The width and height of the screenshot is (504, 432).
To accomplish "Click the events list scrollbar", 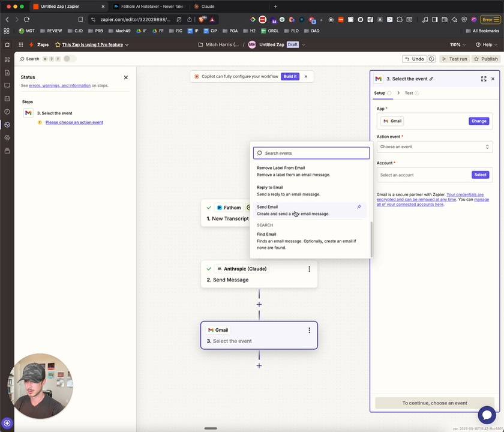I will (x=371, y=239).
